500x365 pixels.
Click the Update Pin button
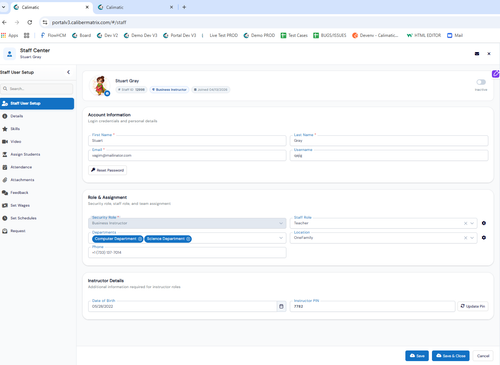[x=473, y=306]
